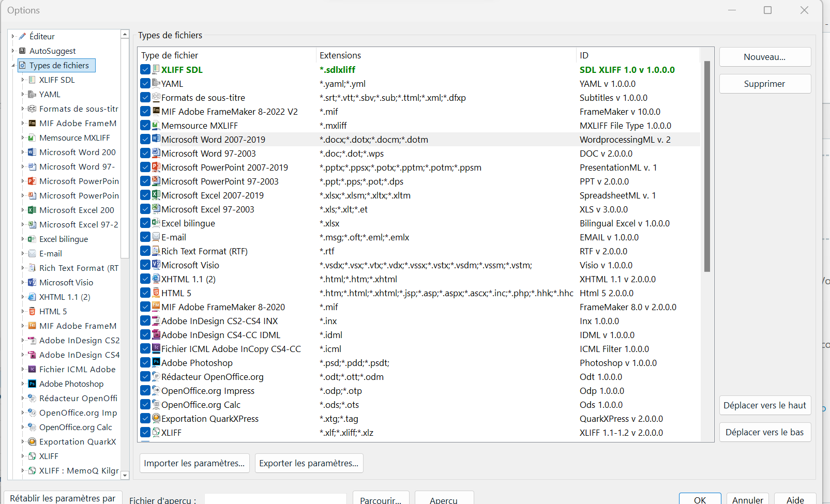Viewport: 830px width, 504px height.
Task: Click the Excel bilingue icon in tree
Action: pyautogui.click(x=32, y=239)
